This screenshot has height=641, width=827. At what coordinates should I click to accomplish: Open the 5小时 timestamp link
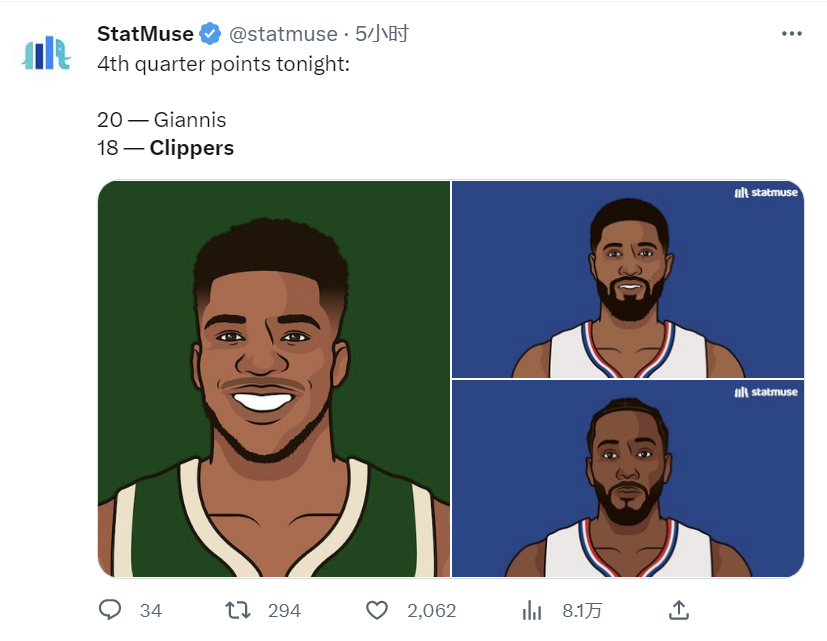pos(382,34)
